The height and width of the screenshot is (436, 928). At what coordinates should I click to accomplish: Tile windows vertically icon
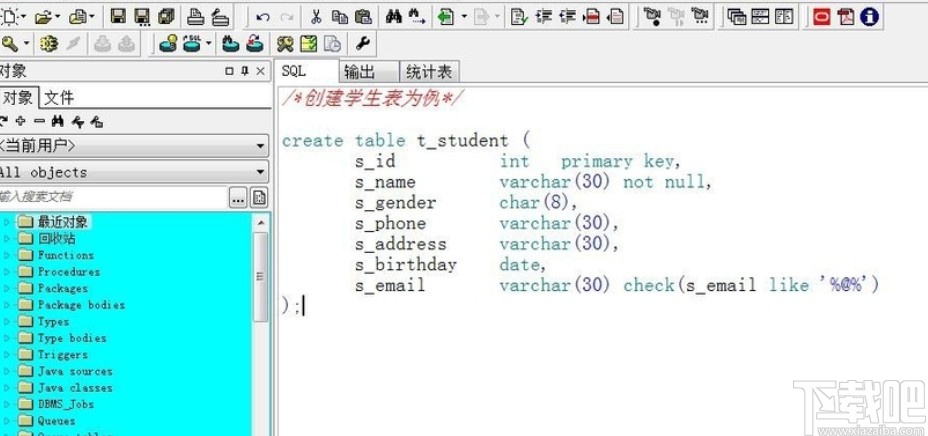(x=784, y=17)
